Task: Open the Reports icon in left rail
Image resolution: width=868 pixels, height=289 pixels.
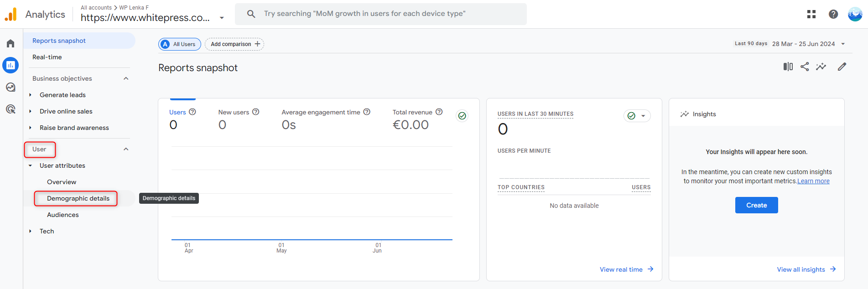Action: (x=10, y=65)
